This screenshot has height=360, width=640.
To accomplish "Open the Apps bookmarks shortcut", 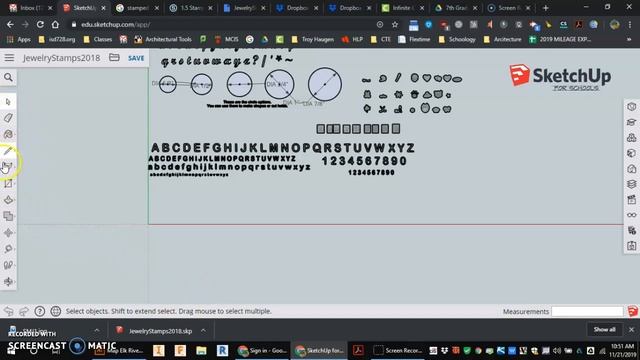I will 19,39.
